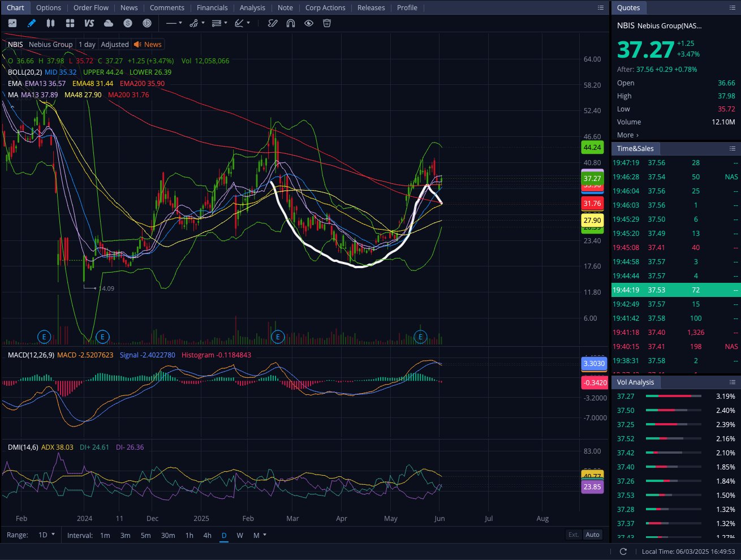Click the four-square grid layout icon
Screen dimensions: 741x560
70,23
